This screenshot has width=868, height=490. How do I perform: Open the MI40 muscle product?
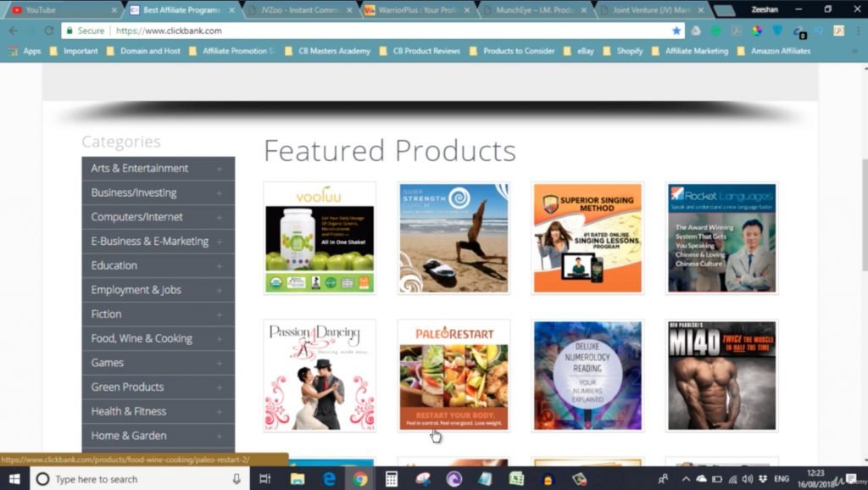(x=722, y=376)
